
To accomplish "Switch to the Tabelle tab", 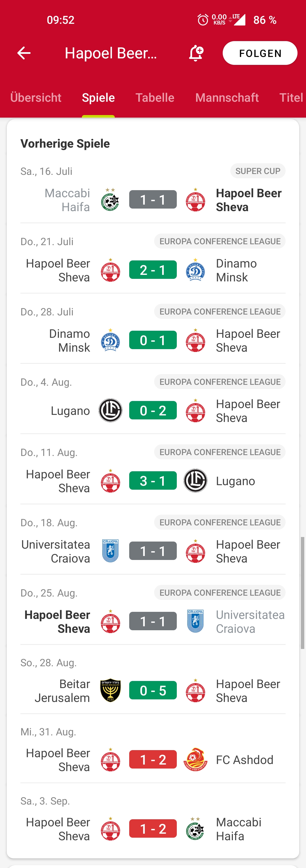I will [x=155, y=98].
